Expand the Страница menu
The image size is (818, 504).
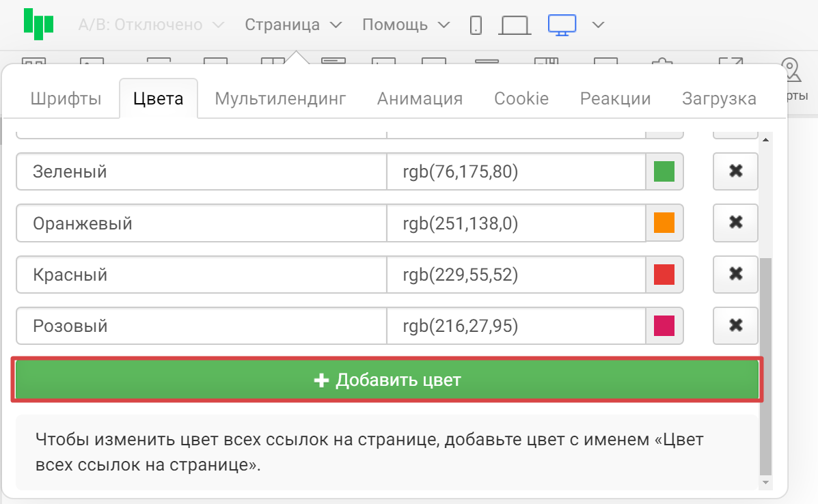coord(293,25)
